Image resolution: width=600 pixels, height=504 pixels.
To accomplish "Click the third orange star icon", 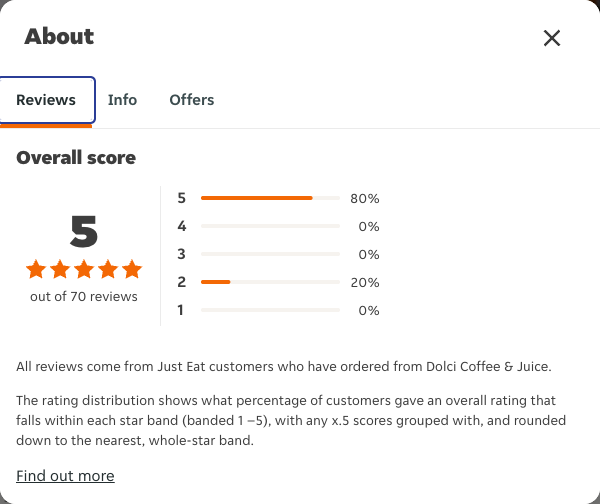I will coord(84,269).
